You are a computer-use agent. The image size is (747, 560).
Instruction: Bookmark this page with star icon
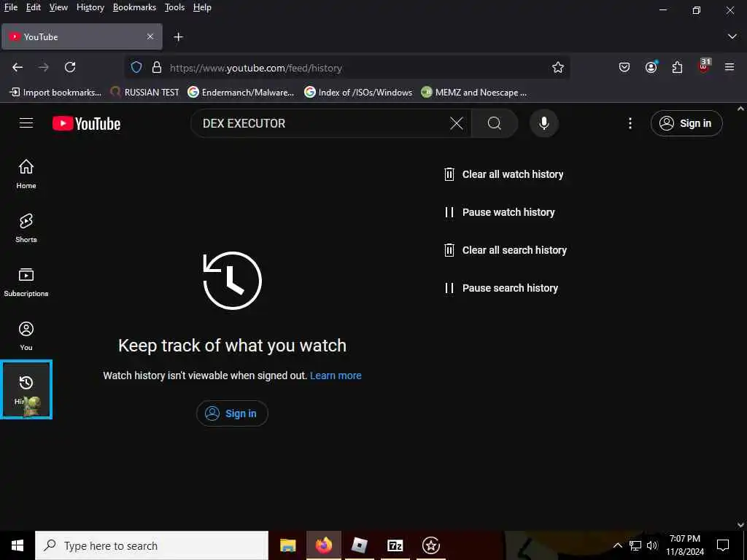click(558, 67)
